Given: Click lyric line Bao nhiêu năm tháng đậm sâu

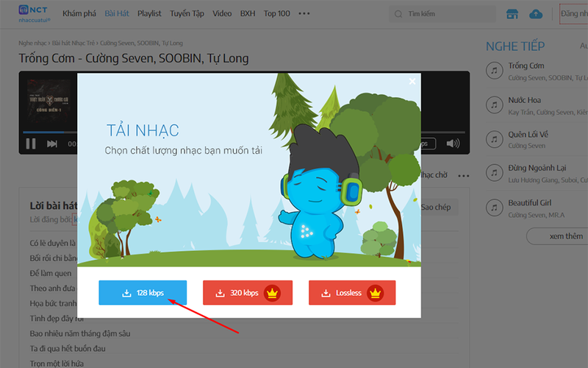Looking at the screenshot, I should click(x=80, y=333).
